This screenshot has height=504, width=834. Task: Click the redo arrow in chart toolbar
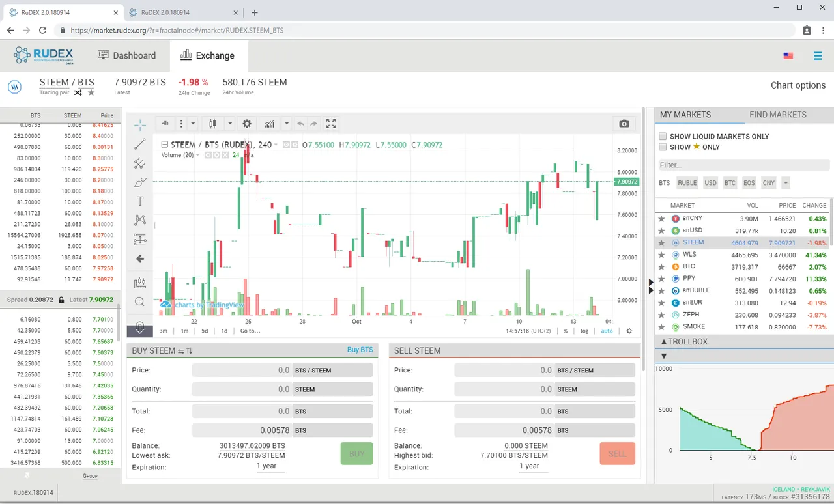point(313,124)
